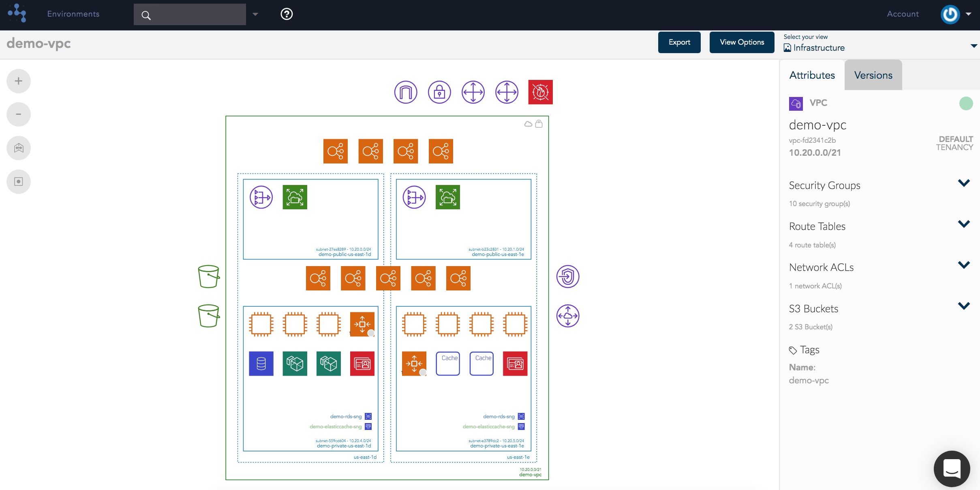Open the Environments menu
980x490 pixels.
coord(73,14)
